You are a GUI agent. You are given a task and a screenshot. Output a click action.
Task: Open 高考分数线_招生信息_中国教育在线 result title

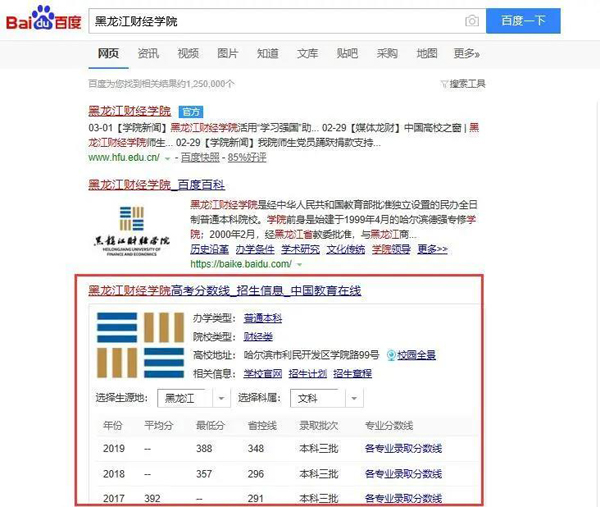coord(225,291)
